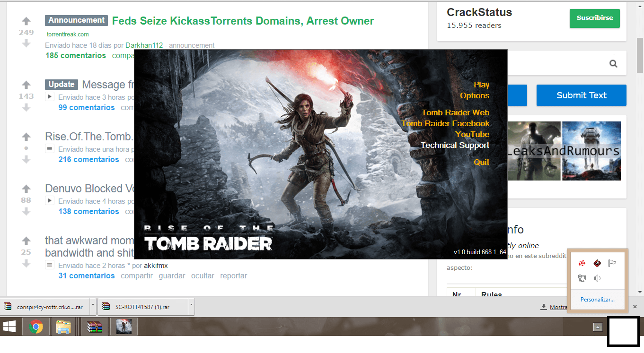Expand the Denuvo Blocked post preview

coord(49,201)
